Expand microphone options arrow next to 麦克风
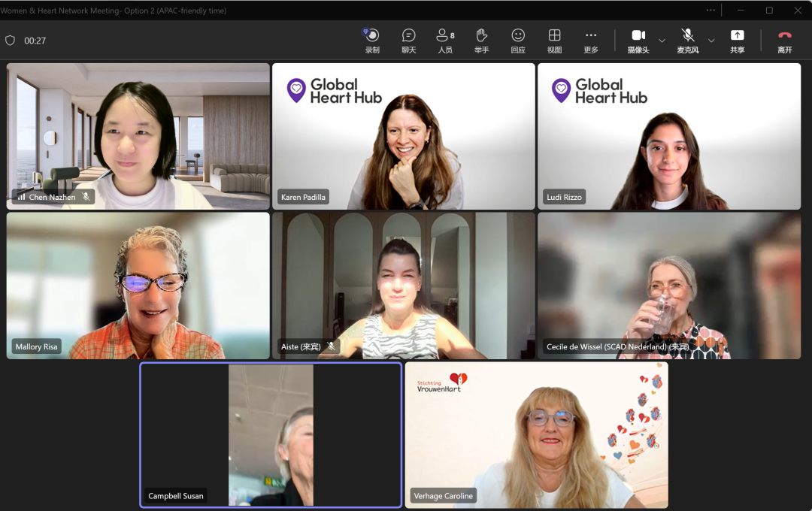The width and height of the screenshot is (812, 511). (711, 41)
